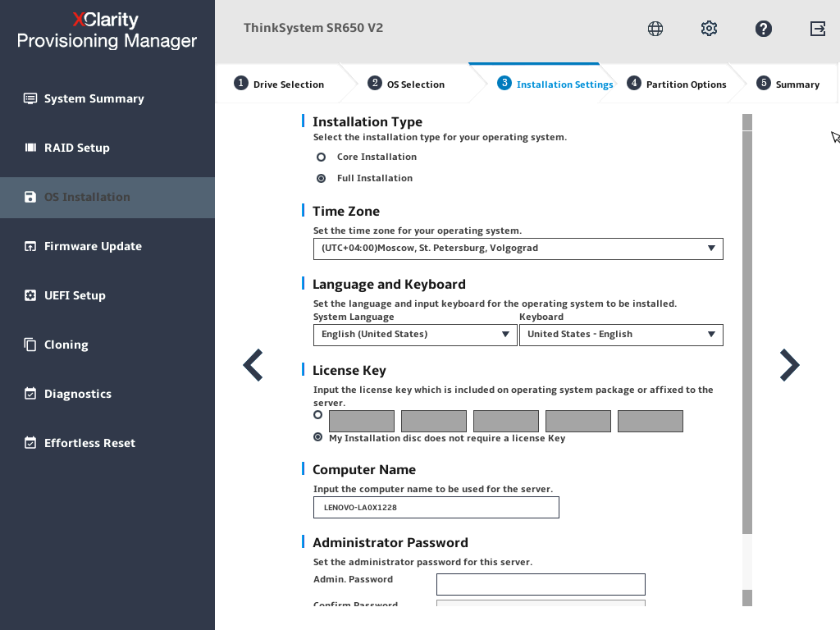Click the Cloning copy icon
Image resolution: width=840 pixels, height=630 pixels.
tap(30, 345)
